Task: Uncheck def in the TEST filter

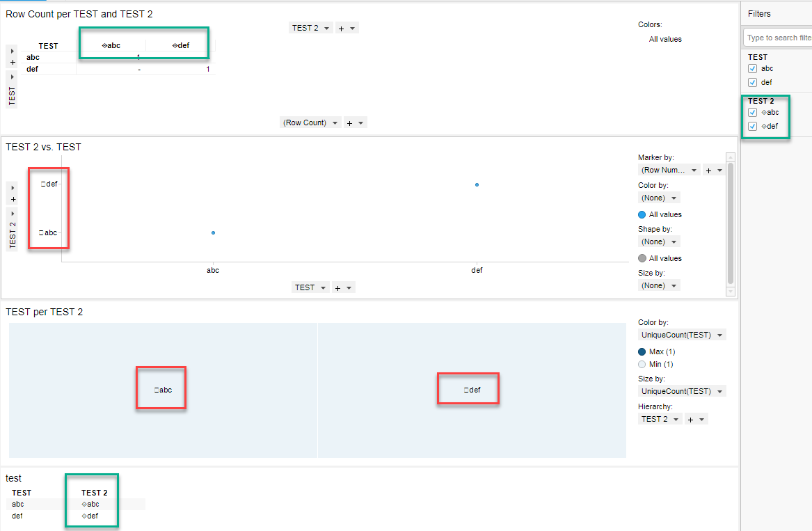Action: (752, 82)
